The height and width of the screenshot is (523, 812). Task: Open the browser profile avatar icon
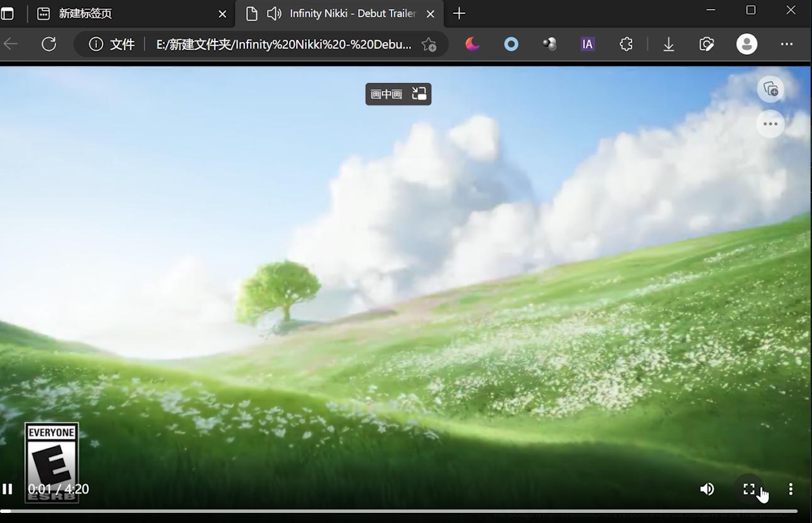tap(746, 44)
